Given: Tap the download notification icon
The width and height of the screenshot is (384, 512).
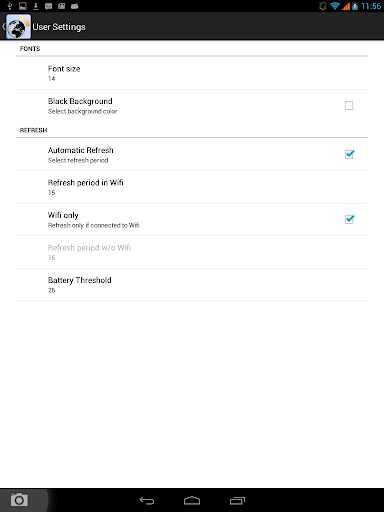Looking at the screenshot, I should pos(36,6).
